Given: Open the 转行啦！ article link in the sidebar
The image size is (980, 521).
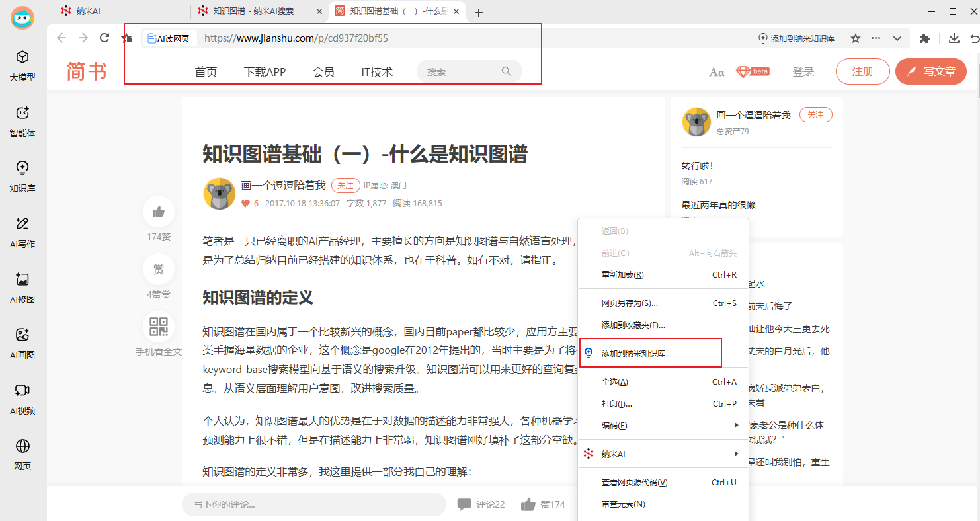Looking at the screenshot, I should coord(698,166).
